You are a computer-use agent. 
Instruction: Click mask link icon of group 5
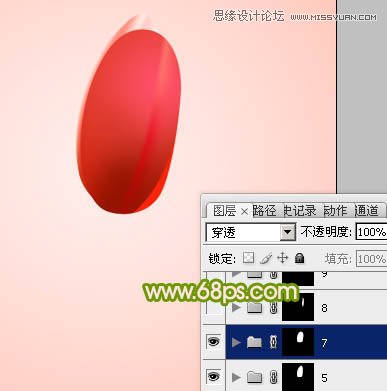click(273, 377)
